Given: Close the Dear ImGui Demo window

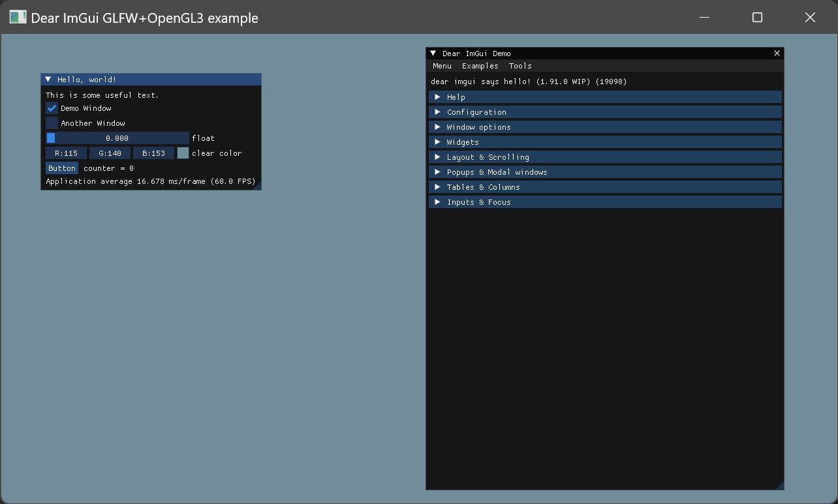Looking at the screenshot, I should 777,53.
